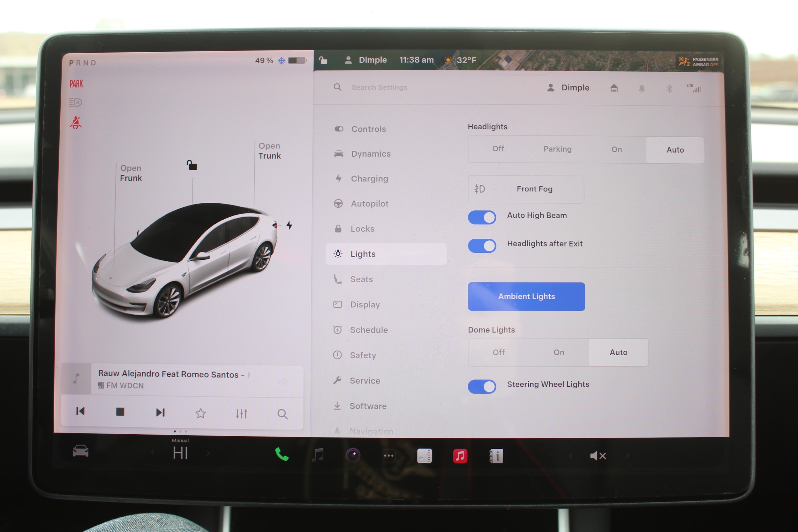
Task: Click the Search Settings field
Action: [x=379, y=87]
